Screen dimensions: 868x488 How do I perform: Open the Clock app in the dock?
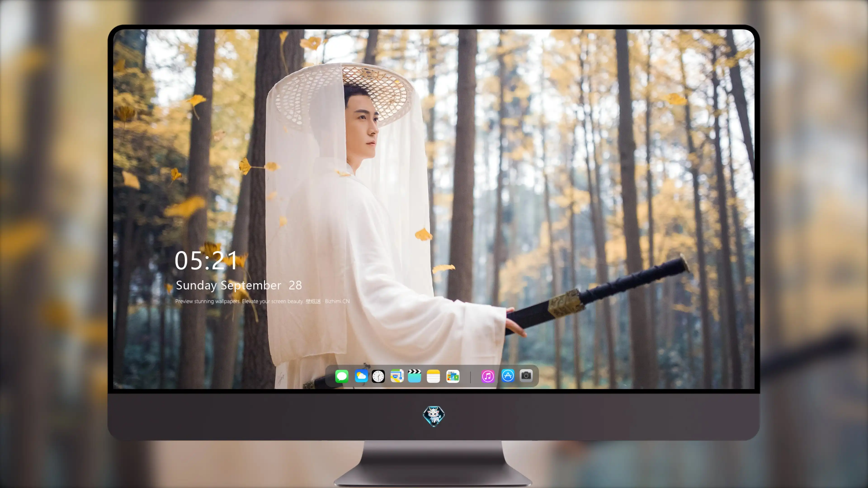(378, 376)
